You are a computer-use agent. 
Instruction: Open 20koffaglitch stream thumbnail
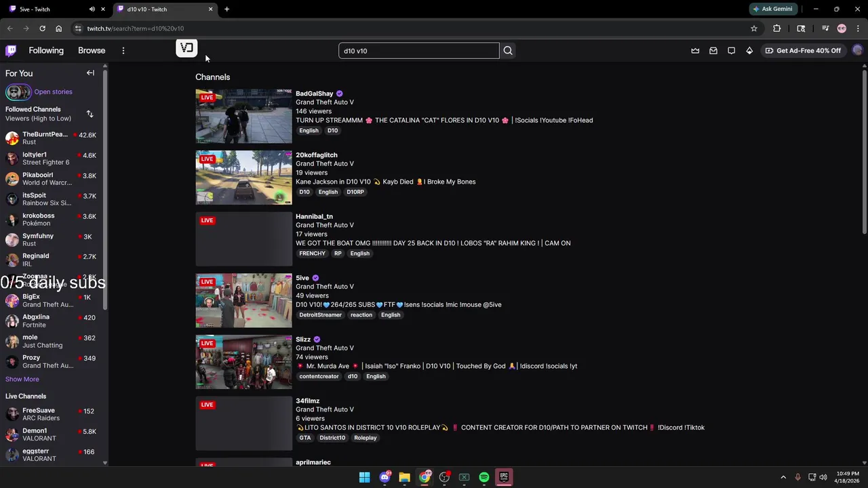pos(243,178)
